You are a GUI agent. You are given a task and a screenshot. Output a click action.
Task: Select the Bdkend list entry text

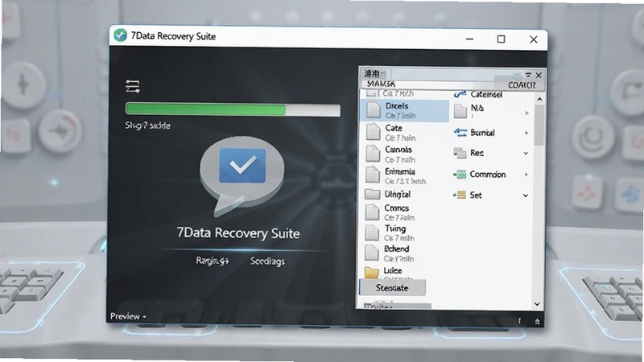point(396,249)
